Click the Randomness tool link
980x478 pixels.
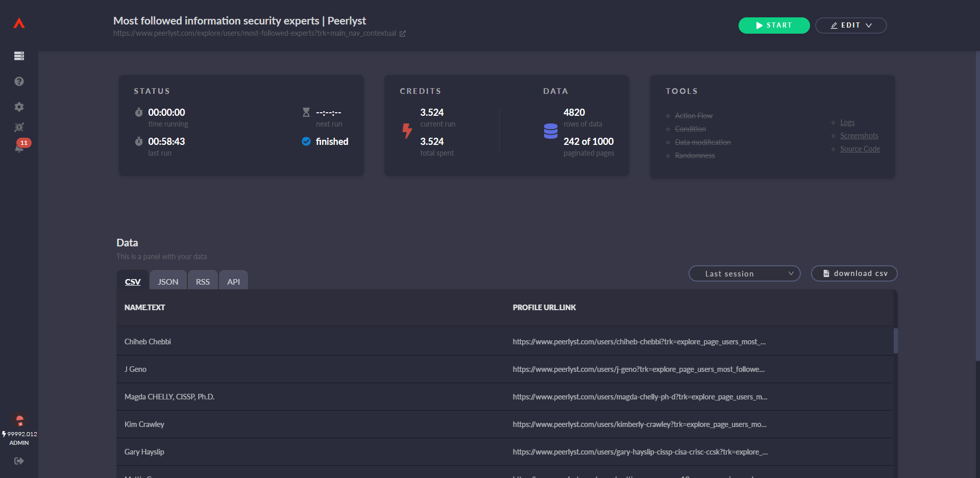tap(695, 156)
